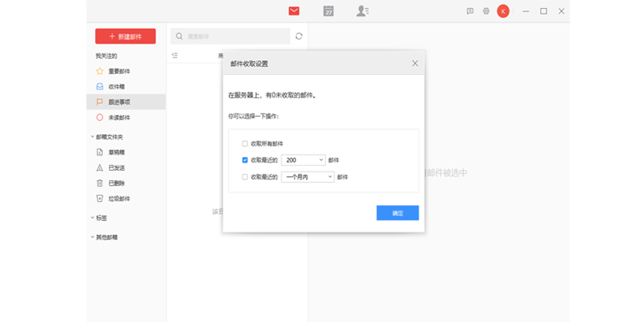
Task: Open the Mail view icon in top bar
Action: click(x=294, y=11)
